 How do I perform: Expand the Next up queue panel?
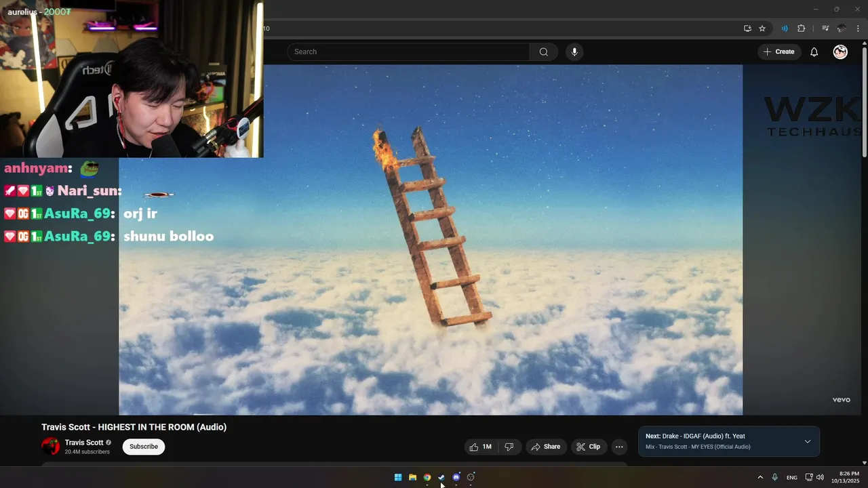tap(808, 441)
